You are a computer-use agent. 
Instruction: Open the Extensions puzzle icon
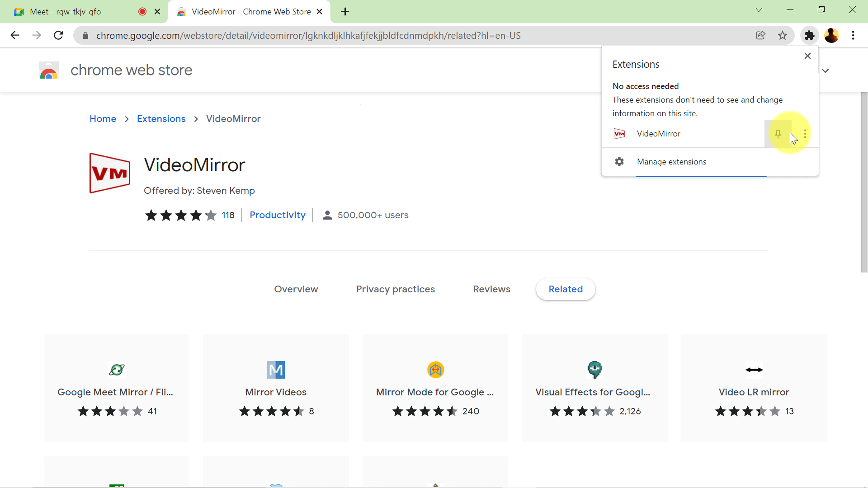(810, 35)
